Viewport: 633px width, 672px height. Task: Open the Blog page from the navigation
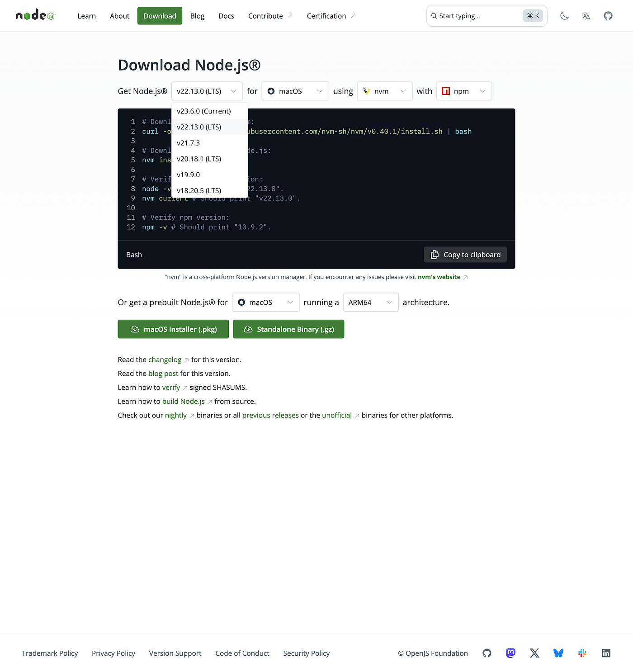[x=197, y=15]
